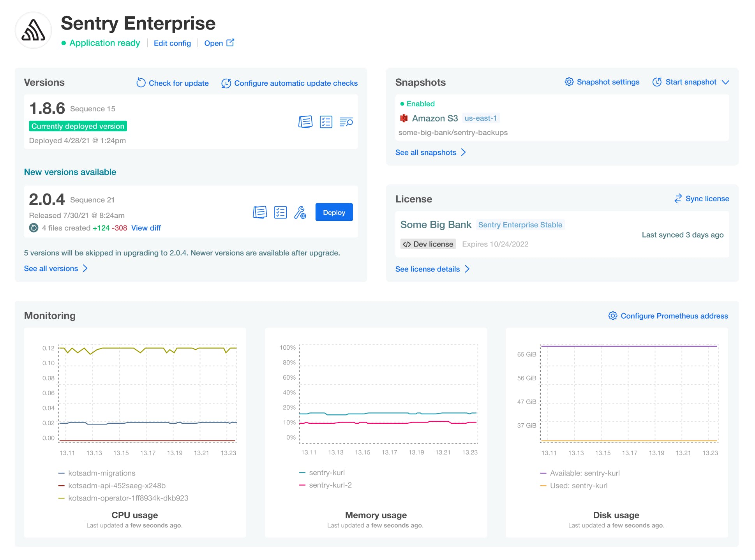View release notes for version 1.8.6
Image resolution: width=755 pixels, height=560 pixels.
(305, 122)
